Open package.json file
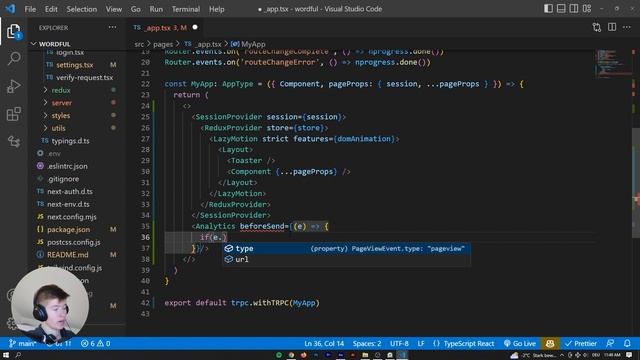Viewport: 640px width, 360px height. point(68,229)
